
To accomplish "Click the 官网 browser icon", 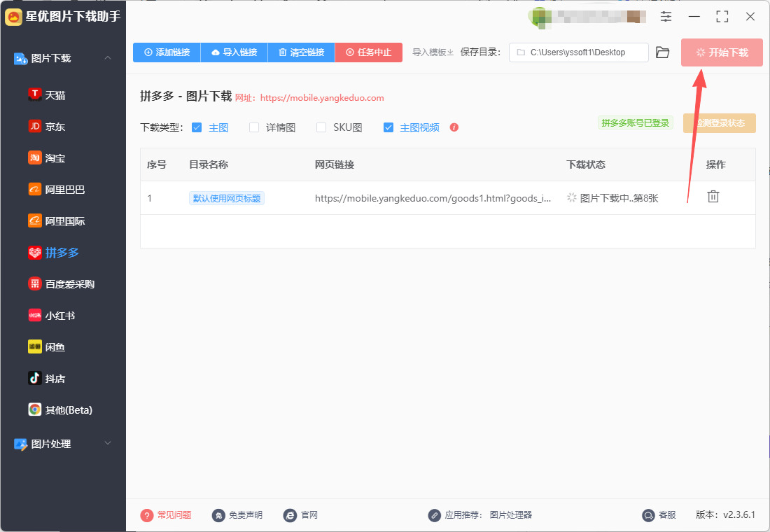I will (290, 515).
